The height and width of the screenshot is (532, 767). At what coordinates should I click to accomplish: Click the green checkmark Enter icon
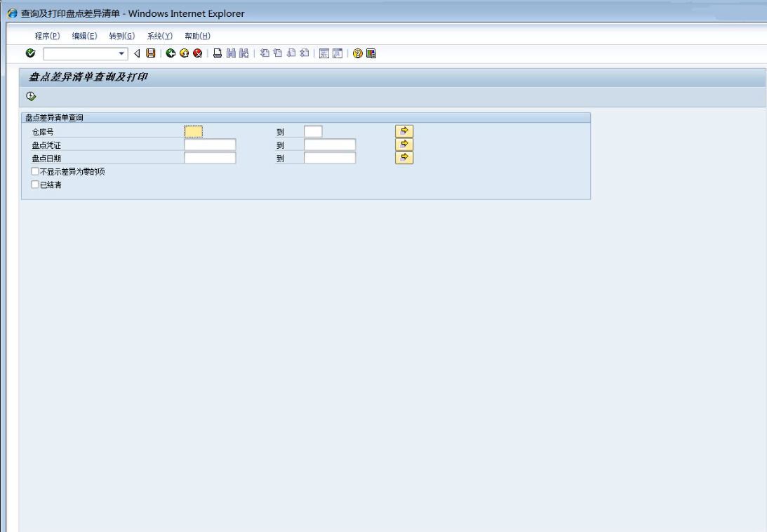click(30, 53)
